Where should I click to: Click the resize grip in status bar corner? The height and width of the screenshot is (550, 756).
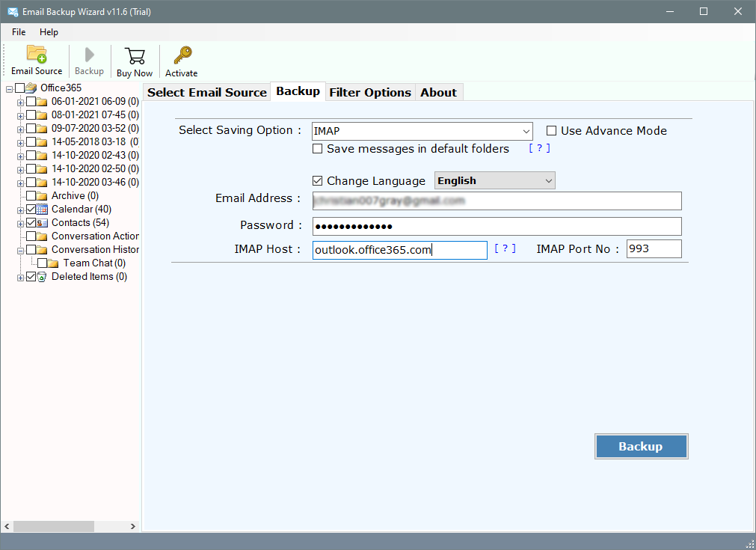[x=749, y=544]
